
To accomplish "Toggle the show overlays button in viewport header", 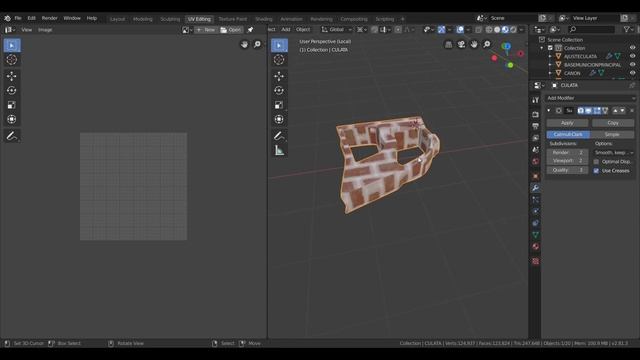I will point(460,30).
